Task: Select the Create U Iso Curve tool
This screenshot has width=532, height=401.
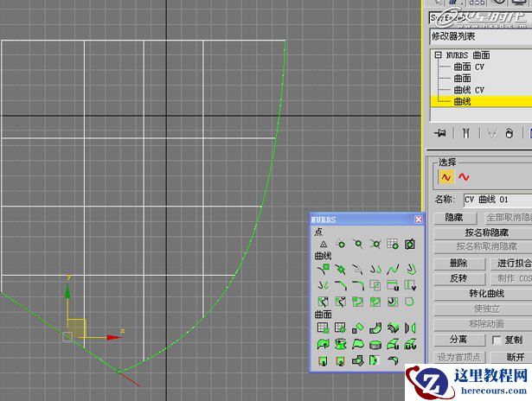Action: 392,285
